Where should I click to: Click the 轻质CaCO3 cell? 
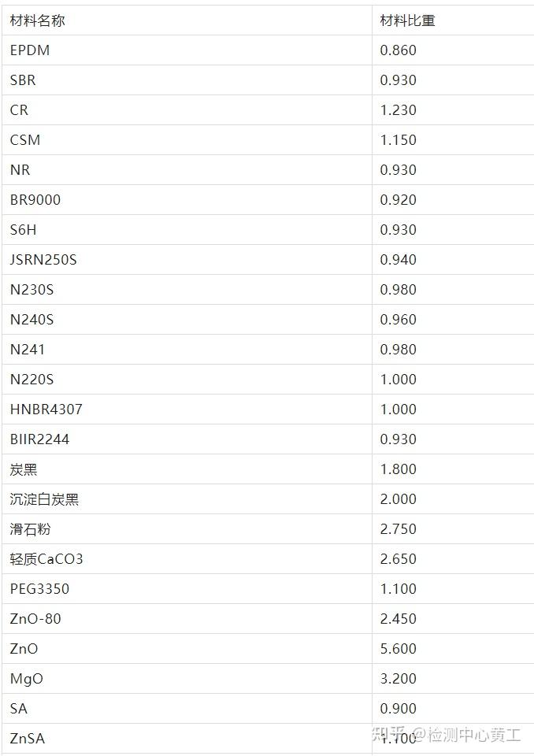(x=46, y=559)
